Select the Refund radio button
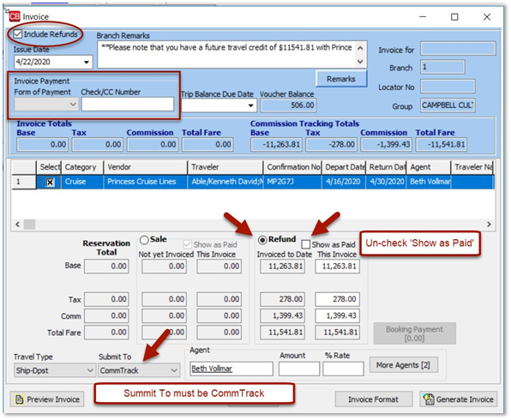Image resolution: width=511 pixels, height=420 pixels. point(262,240)
